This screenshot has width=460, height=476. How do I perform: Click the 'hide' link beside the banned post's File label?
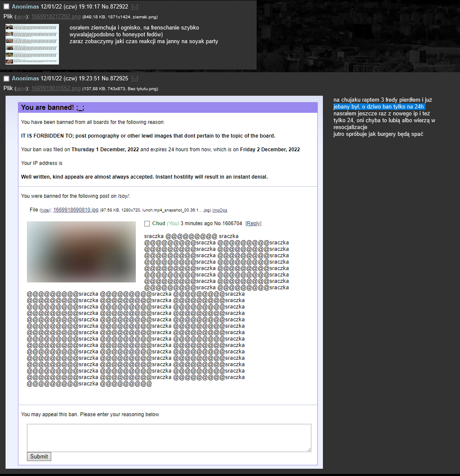click(x=45, y=210)
